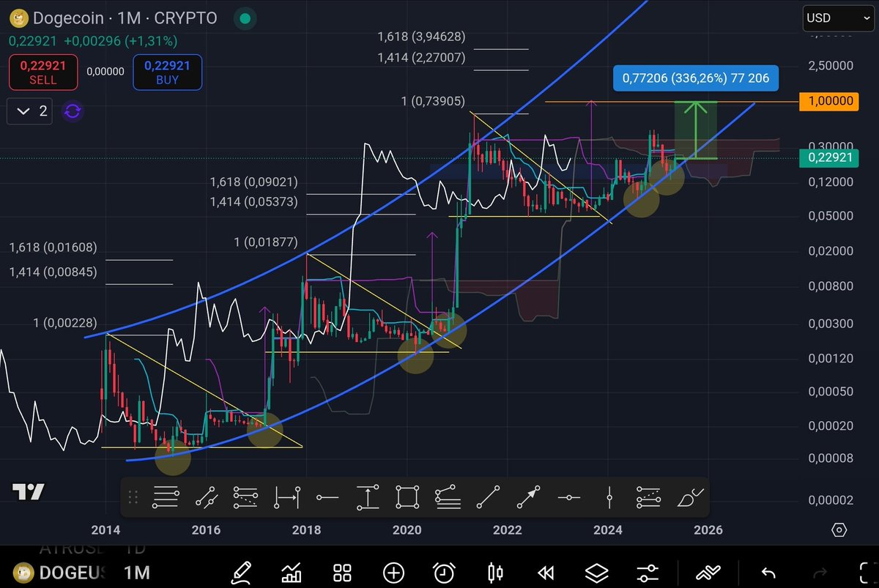879x588 pixels.
Task: Collapse the indicator legend showing 2
Action: tap(29, 111)
